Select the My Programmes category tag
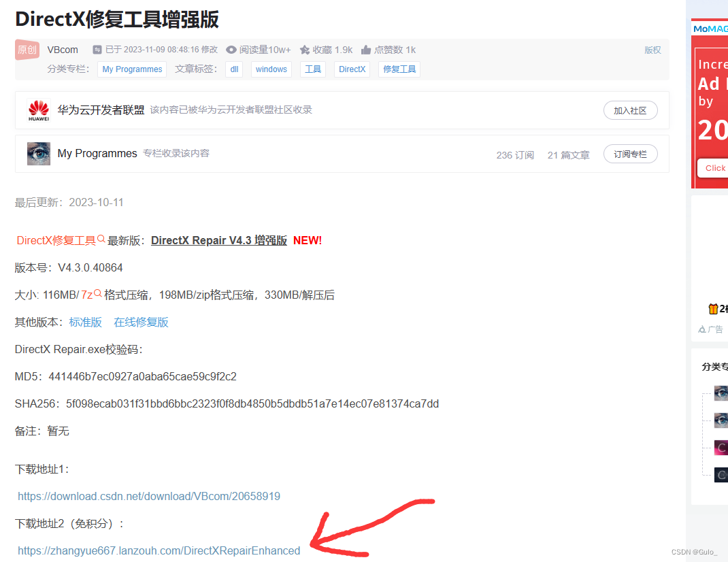The image size is (728, 562). (132, 69)
